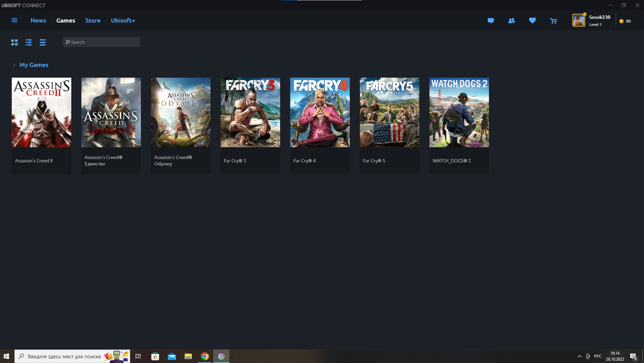This screenshot has height=363, width=644.
Task: Click the Assassin's Creed® Odyssey title text
Action: tap(173, 161)
